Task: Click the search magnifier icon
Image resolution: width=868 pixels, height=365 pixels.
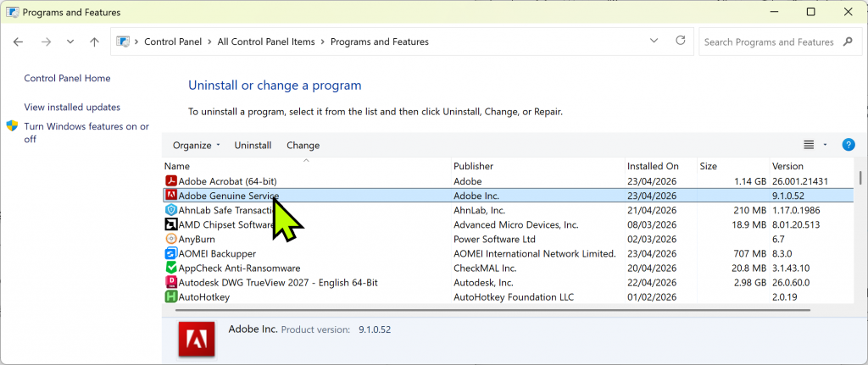Action: [848, 41]
